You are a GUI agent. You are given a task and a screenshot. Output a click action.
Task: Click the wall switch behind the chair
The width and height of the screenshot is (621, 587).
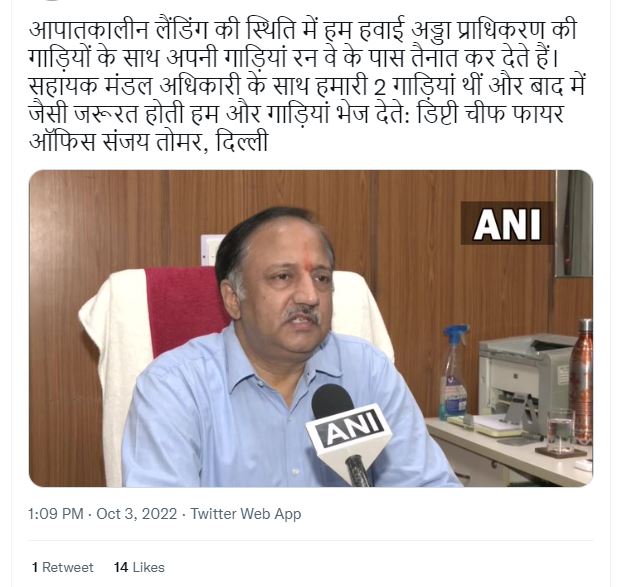(210, 250)
